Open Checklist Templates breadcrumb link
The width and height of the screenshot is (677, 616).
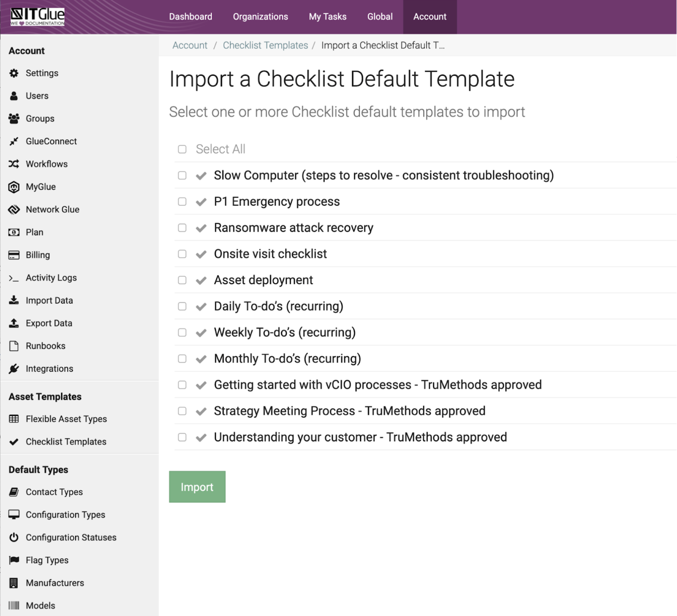point(265,45)
